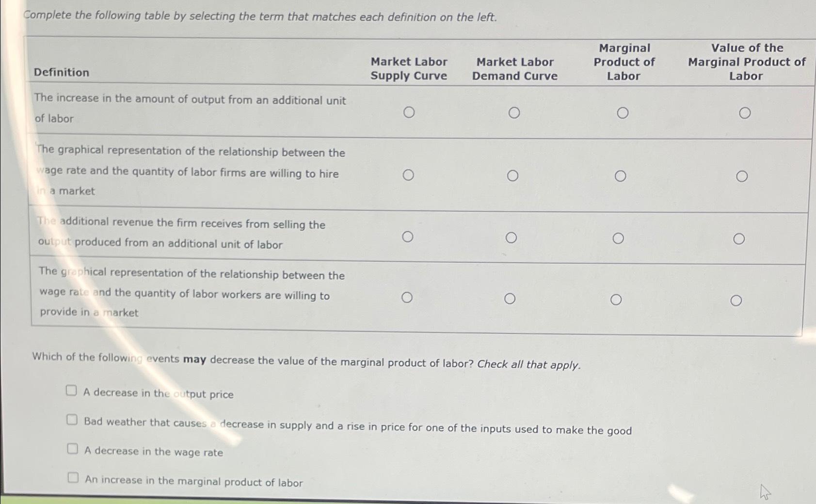
Task: Select Market Labor Supply Curve for the fourth definition
Action: click(x=407, y=297)
